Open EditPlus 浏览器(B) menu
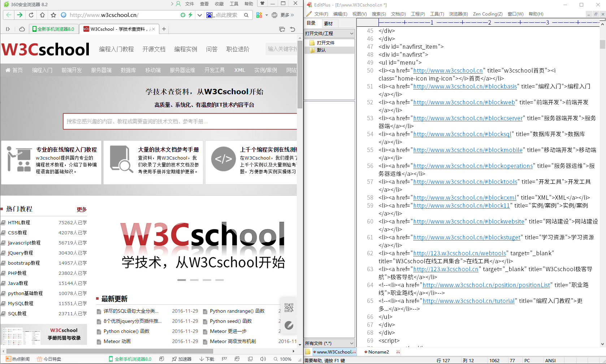 click(458, 14)
